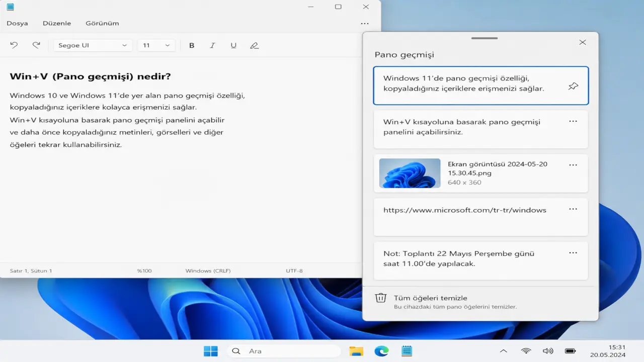Open File Explorer from the taskbar
This screenshot has width=644, height=362.
[356, 351]
